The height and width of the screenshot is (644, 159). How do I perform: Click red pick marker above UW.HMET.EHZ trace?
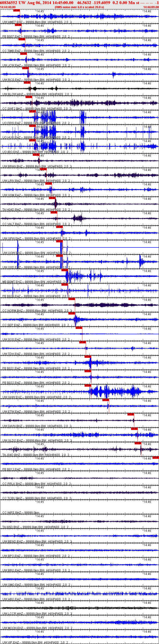tap(16, 11)
